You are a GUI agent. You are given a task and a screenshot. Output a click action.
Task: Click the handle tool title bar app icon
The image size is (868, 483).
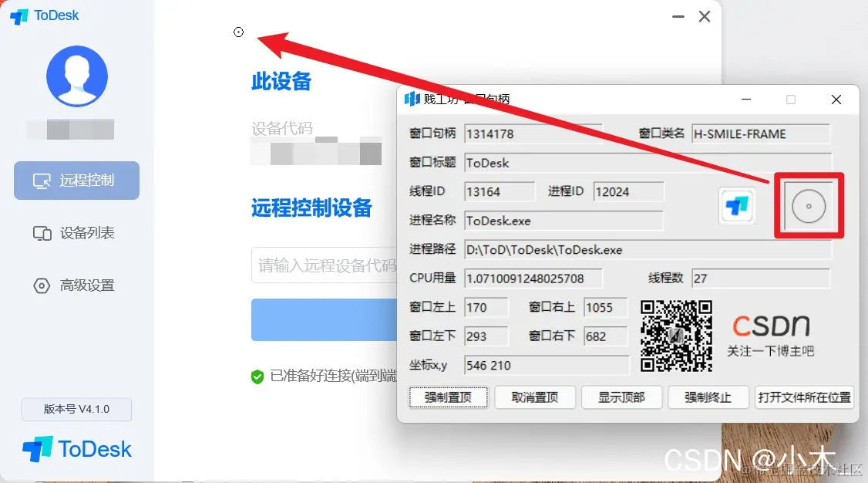(412, 100)
